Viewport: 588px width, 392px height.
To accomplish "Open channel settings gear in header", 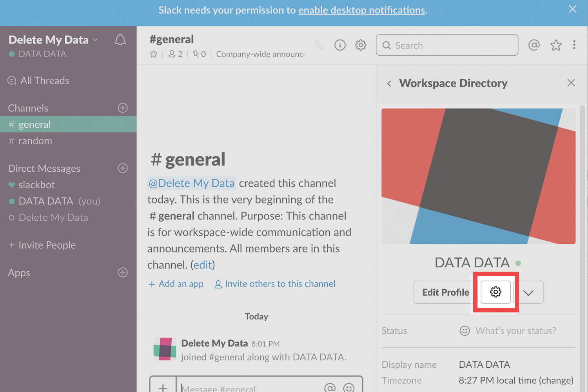I will coord(361,45).
